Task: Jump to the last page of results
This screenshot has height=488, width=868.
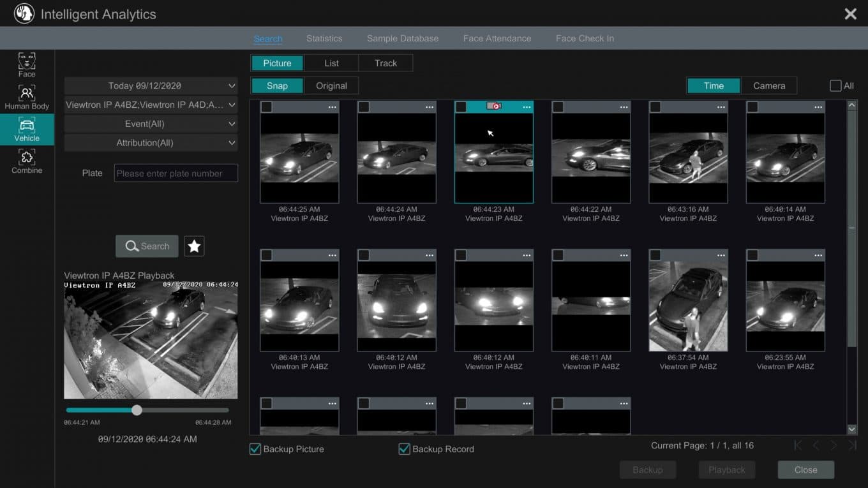Action: click(851, 445)
